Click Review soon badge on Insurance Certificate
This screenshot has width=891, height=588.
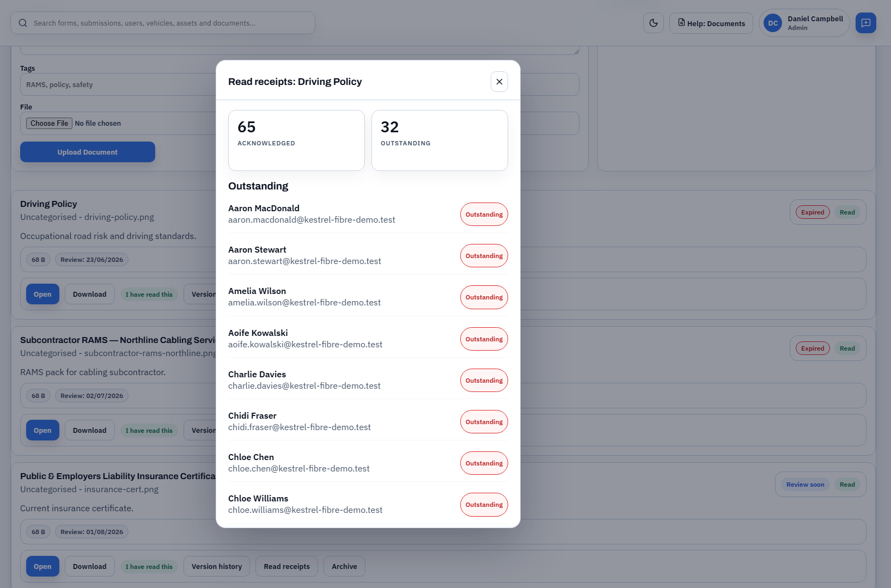pyautogui.click(x=805, y=485)
